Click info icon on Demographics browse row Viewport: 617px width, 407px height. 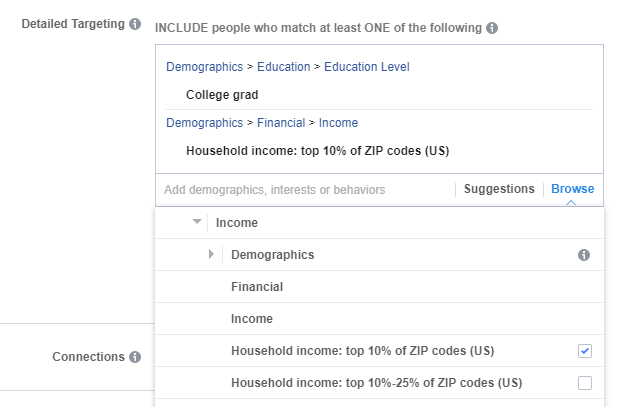click(x=584, y=255)
